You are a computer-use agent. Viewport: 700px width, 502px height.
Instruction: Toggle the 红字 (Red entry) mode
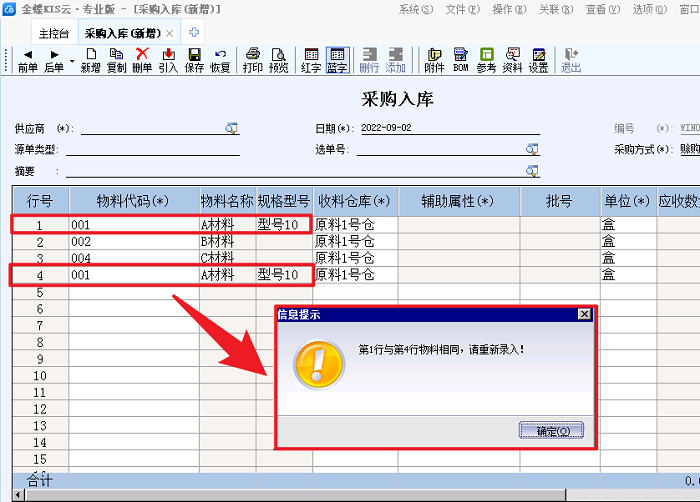click(x=311, y=60)
